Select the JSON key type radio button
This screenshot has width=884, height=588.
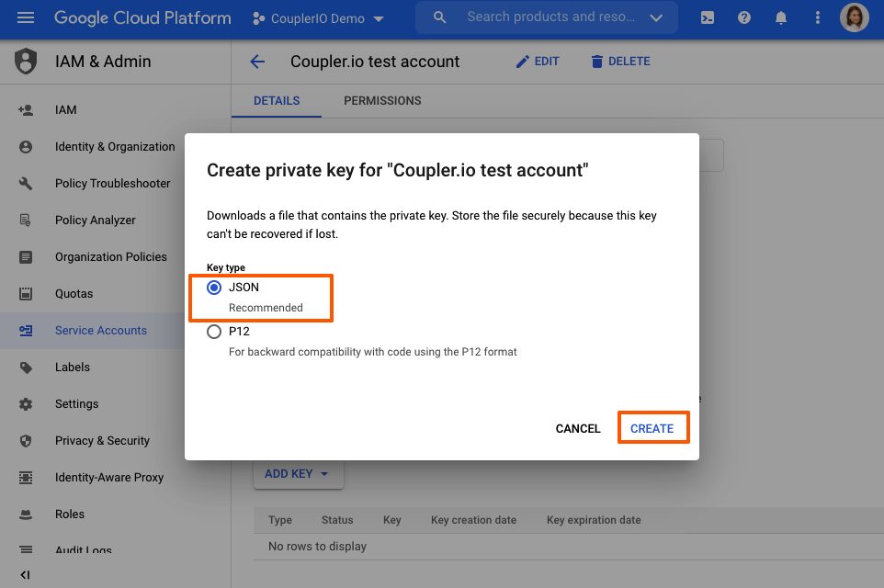point(214,288)
